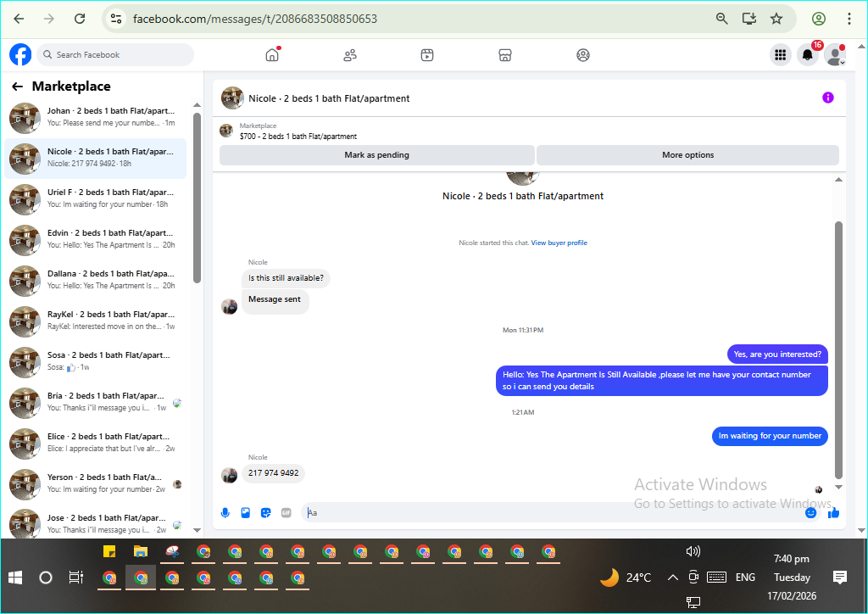Open Elice's conversation
Viewport: 868px width, 614px height.
96,444
